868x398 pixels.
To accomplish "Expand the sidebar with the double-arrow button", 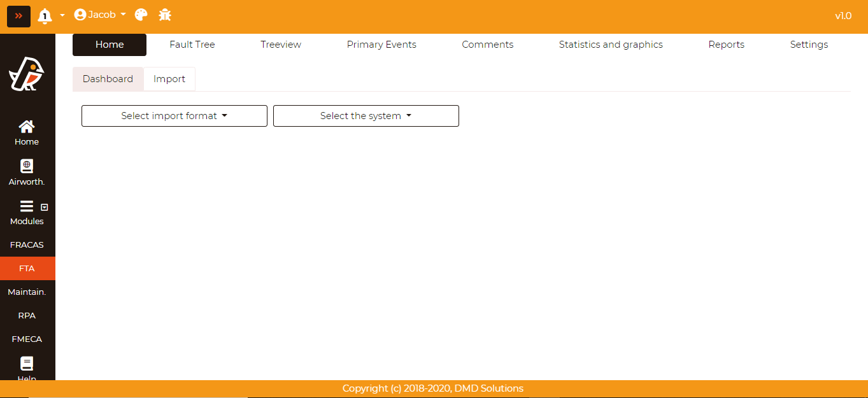I will point(18,16).
